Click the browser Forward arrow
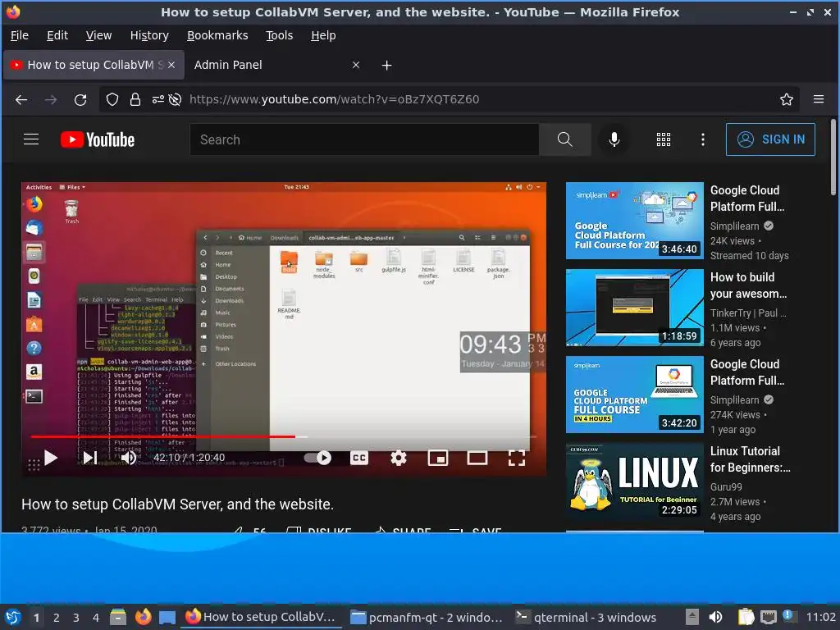Screen dimensions: 840x630 point(51,99)
